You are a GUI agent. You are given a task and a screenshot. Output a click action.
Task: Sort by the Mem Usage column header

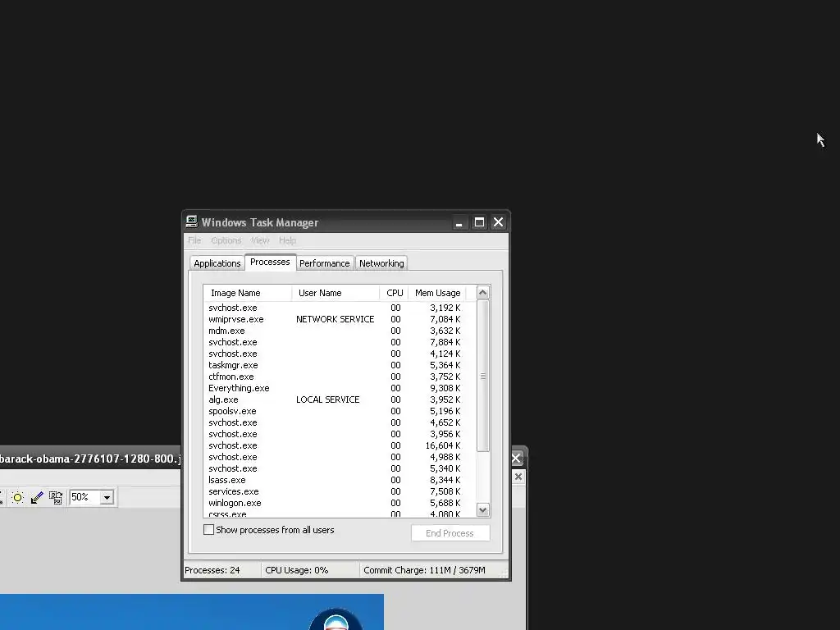pyautogui.click(x=437, y=293)
